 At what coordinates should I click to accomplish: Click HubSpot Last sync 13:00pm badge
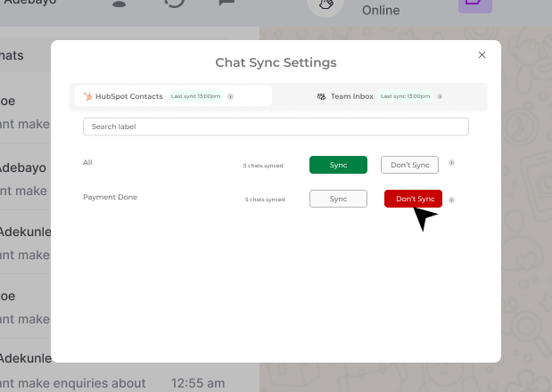click(x=195, y=96)
